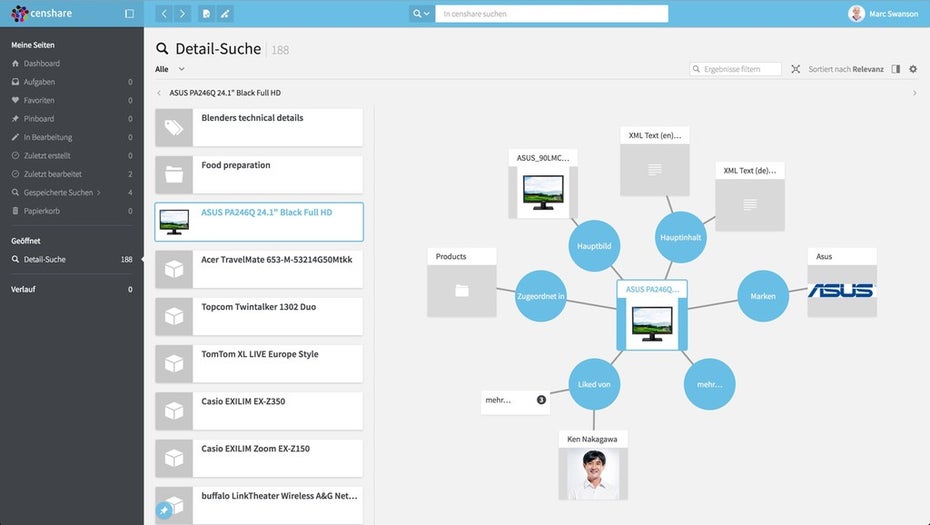The image size is (930, 525).
Task: Click Marc Swanson avatar picture
Action: (856, 14)
